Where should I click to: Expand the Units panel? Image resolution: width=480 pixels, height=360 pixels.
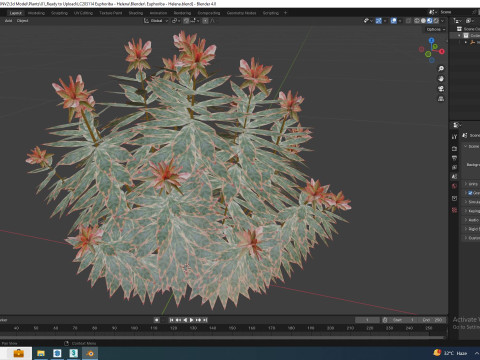tap(466, 184)
